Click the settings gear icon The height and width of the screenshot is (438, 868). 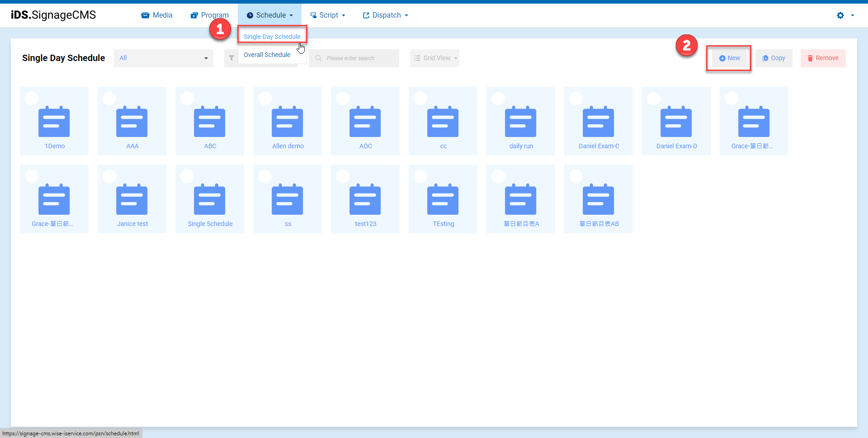840,15
